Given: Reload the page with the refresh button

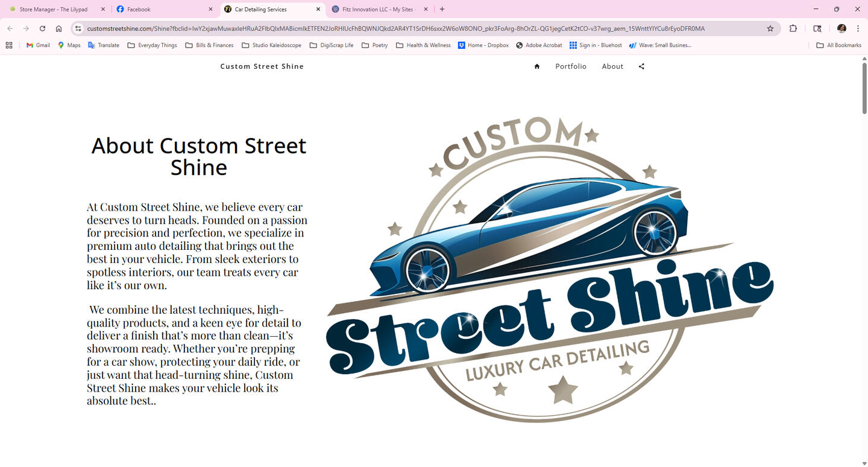Looking at the screenshot, I should [42, 28].
